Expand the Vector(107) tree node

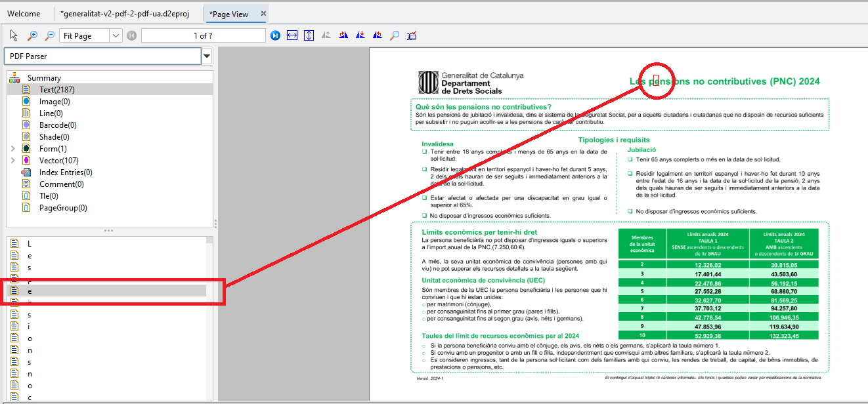coord(12,161)
